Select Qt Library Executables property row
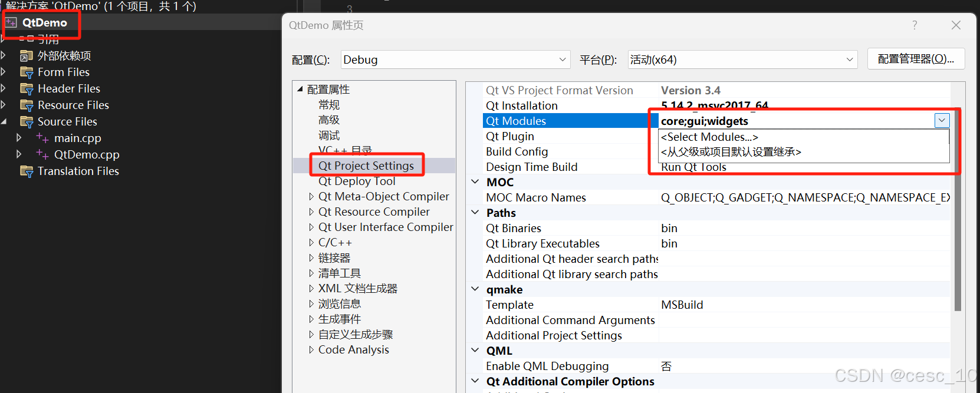The width and height of the screenshot is (980, 393). [716, 243]
